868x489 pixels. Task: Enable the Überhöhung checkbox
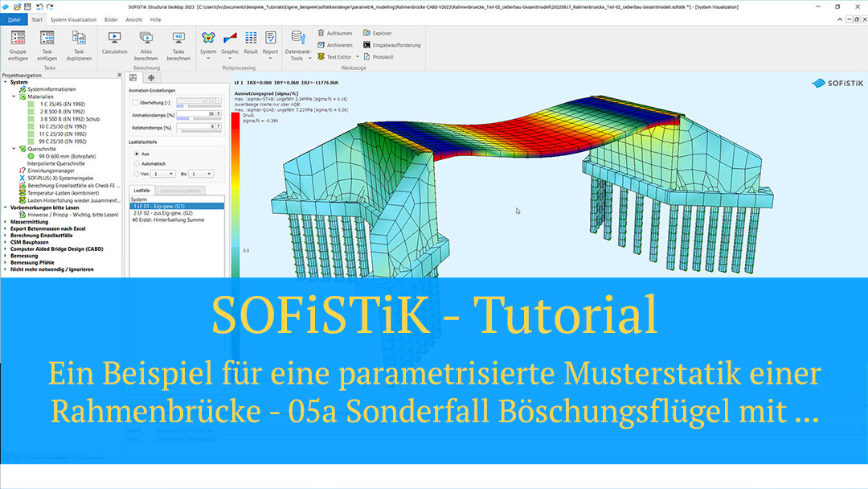coord(135,103)
